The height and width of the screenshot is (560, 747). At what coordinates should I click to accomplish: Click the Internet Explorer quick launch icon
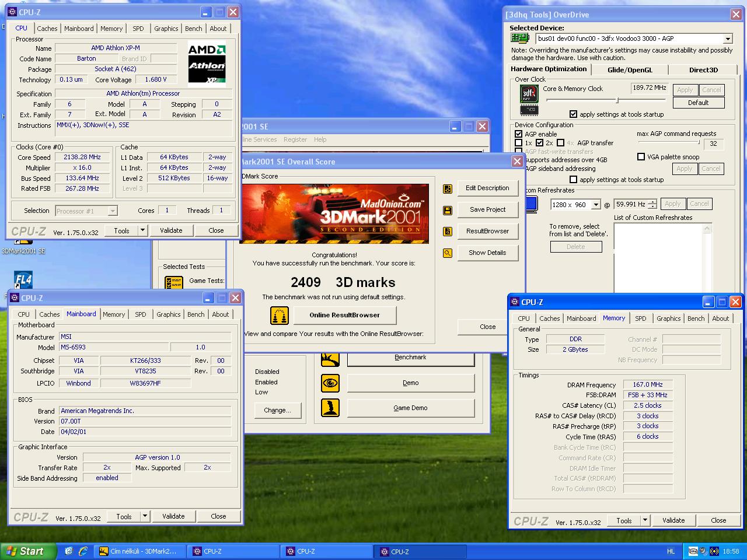(x=83, y=551)
